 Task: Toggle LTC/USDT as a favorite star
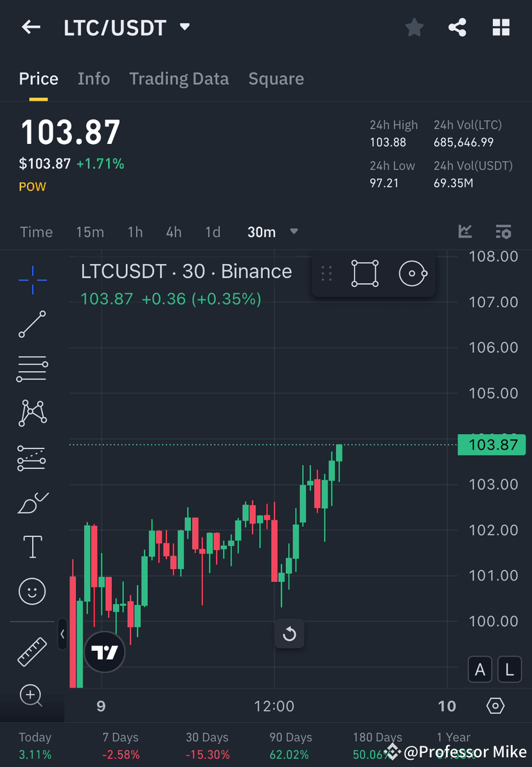click(x=414, y=27)
